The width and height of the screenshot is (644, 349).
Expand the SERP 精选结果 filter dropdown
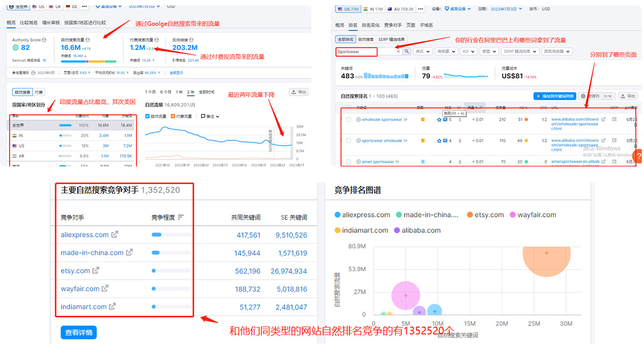(521, 52)
